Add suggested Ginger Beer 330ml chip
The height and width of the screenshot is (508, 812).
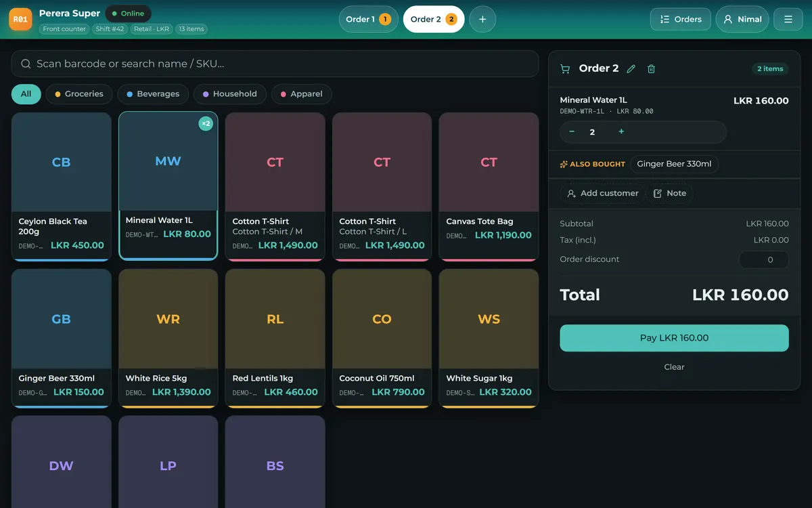point(674,164)
